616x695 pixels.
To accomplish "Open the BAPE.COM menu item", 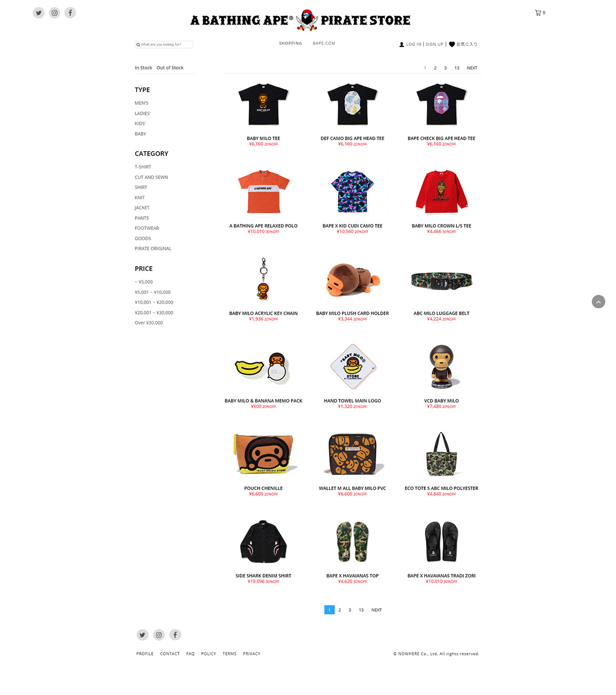I will click(x=324, y=43).
